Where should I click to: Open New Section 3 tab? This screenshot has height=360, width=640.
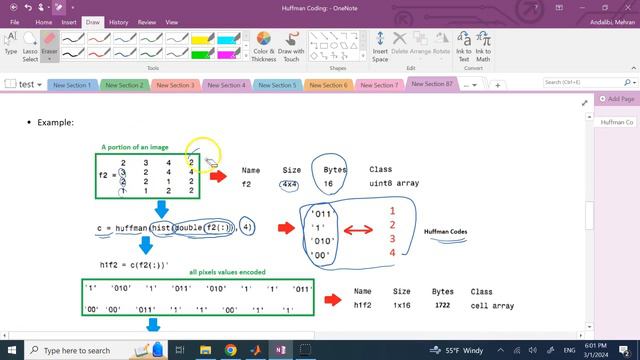pyautogui.click(x=175, y=85)
